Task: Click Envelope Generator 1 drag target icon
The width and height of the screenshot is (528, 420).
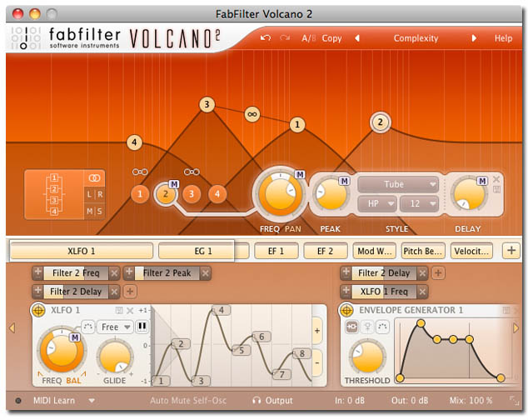Action: (346, 310)
